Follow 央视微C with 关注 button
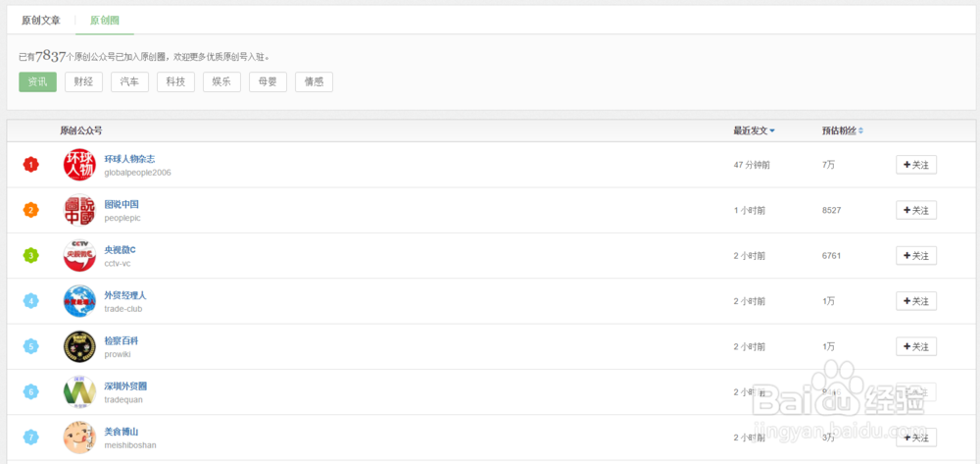This screenshot has width=980, height=464. point(915,256)
